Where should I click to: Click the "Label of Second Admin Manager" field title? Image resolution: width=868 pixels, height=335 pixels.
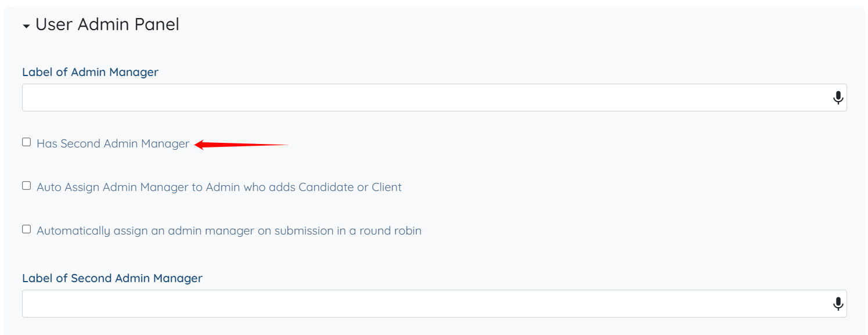click(112, 278)
